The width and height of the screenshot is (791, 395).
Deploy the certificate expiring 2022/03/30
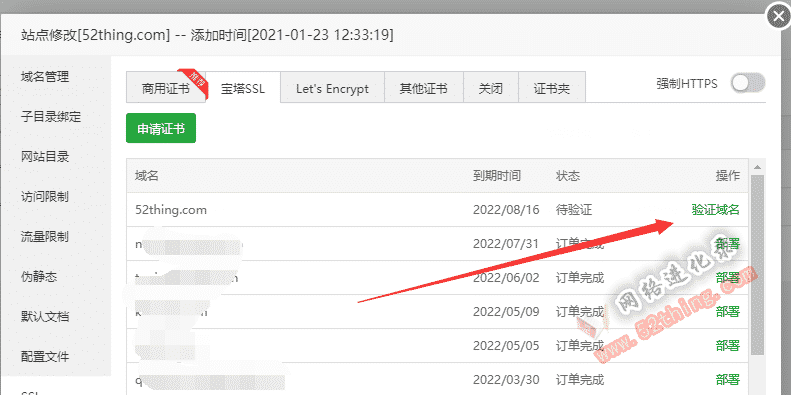727,380
